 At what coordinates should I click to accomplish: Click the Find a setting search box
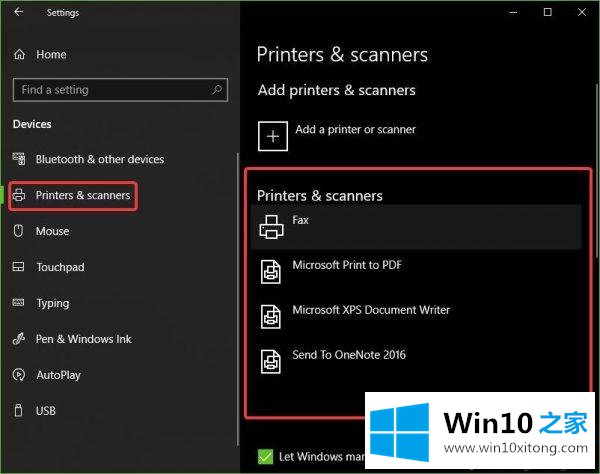coord(120,90)
